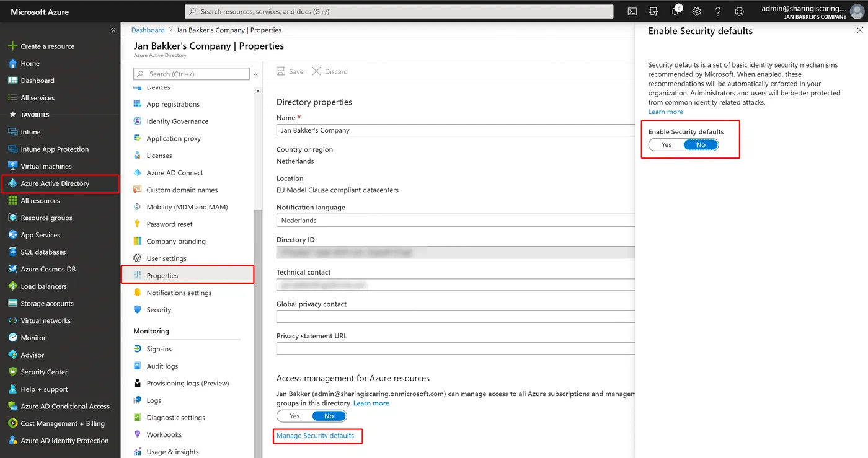Click the global search resources field

399,11
